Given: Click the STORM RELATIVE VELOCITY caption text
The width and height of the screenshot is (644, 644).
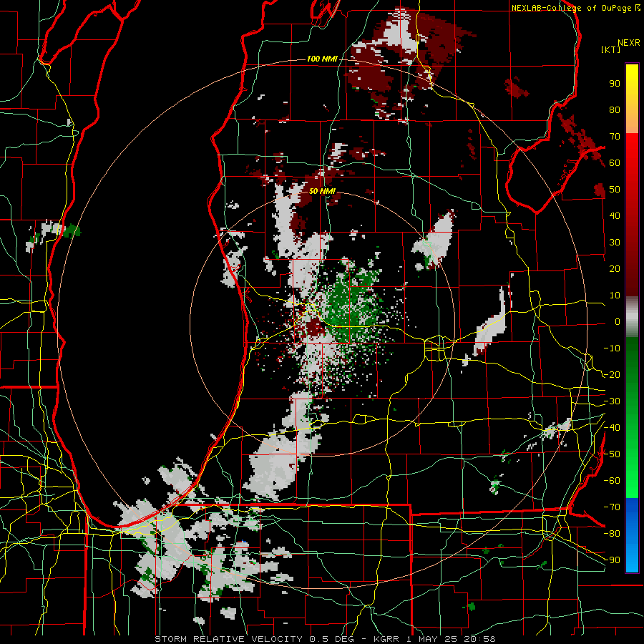Looking at the screenshot, I should coord(228,639).
